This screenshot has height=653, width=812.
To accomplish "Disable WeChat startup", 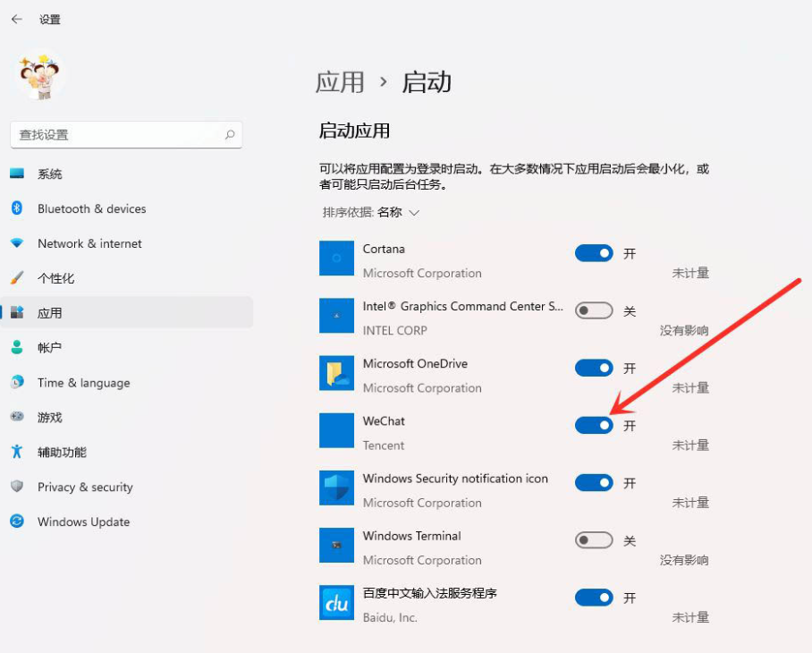I will coord(594,426).
